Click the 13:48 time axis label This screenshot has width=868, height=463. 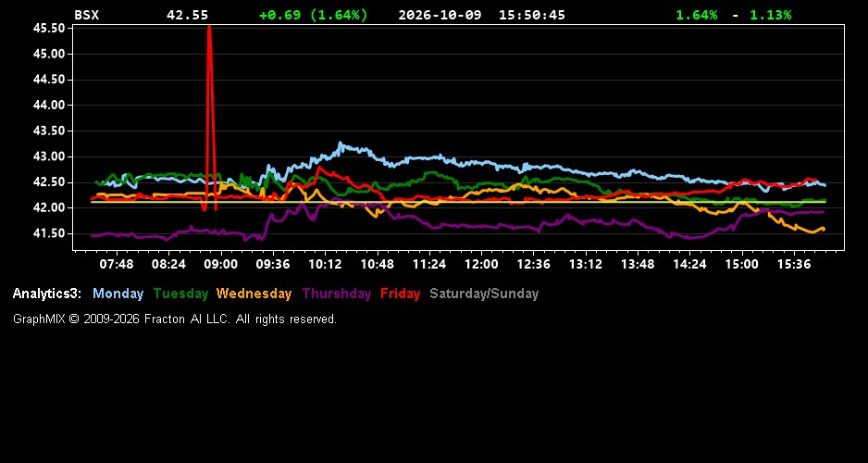coord(638,264)
